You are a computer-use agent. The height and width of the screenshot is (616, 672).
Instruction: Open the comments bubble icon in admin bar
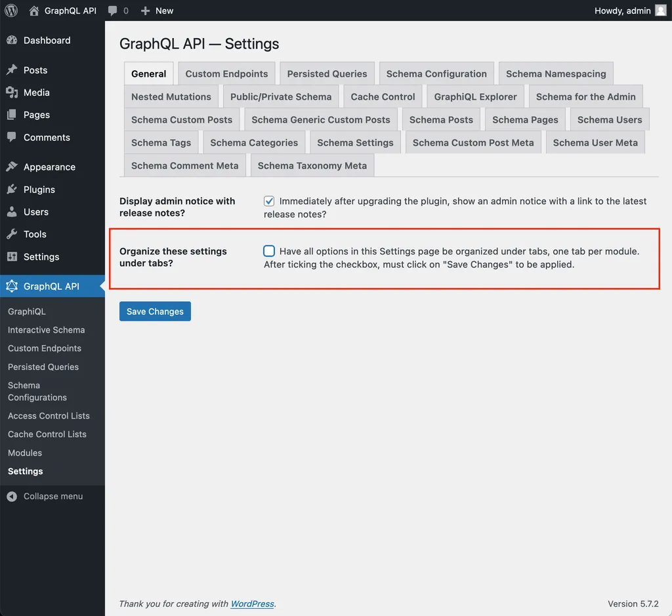pos(113,10)
